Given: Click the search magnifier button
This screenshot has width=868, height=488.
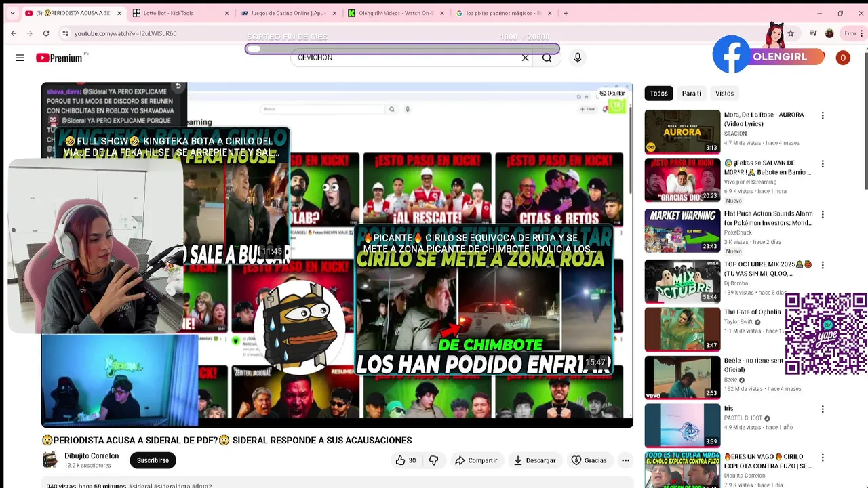Looking at the screenshot, I should click(547, 58).
